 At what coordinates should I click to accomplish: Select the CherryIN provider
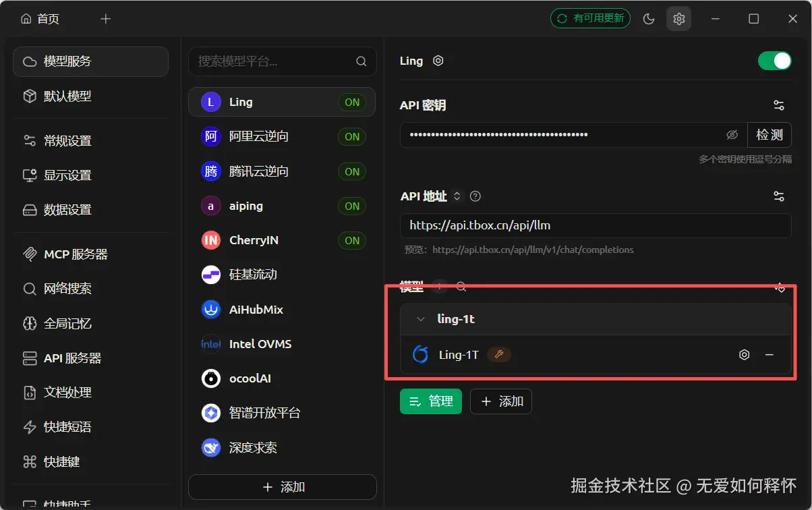click(x=282, y=240)
